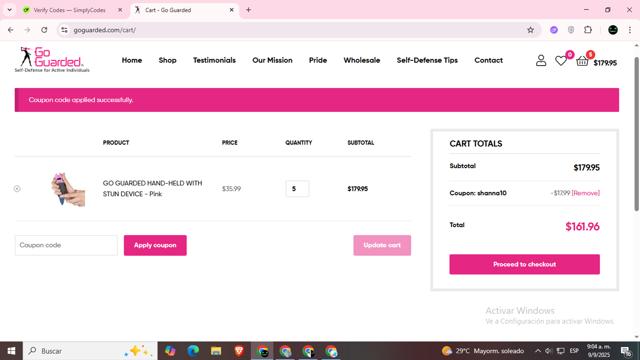Open the Windows Start menu
The image size is (640, 360).
coord(11,351)
